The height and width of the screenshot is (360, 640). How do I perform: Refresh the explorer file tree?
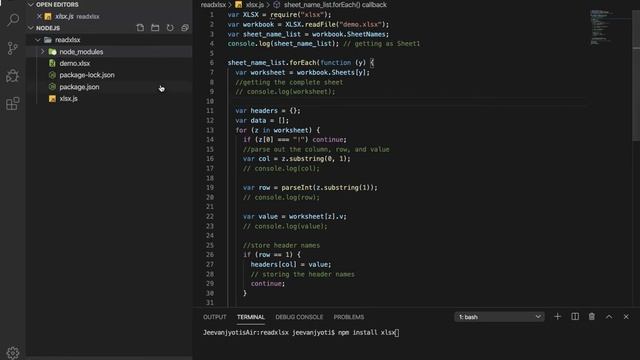pos(170,28)
